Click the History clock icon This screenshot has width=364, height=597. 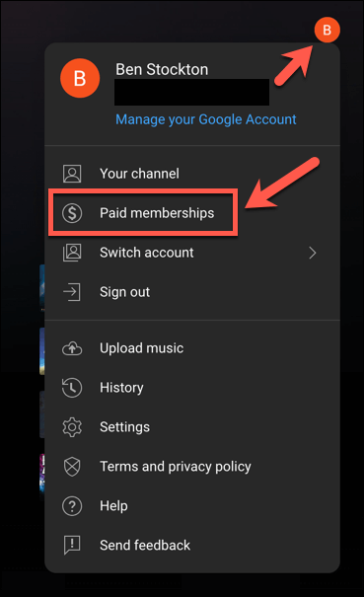tap(72, 388)
